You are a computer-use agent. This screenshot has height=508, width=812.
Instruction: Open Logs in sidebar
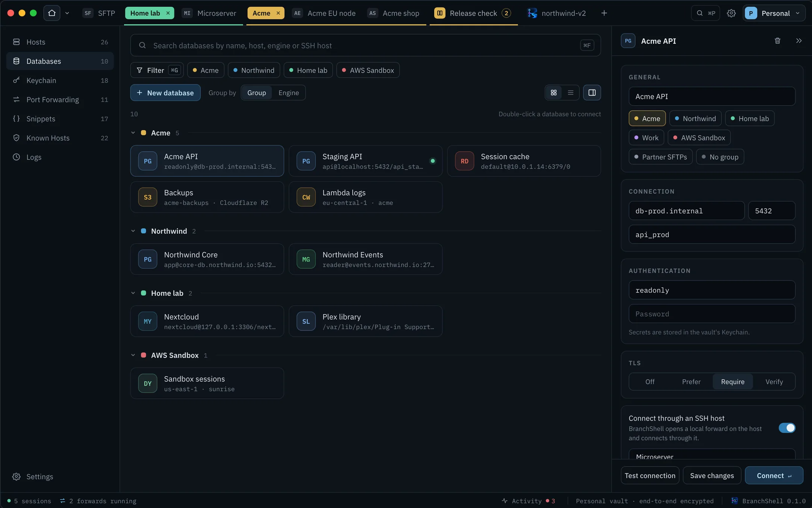point(60,157)
